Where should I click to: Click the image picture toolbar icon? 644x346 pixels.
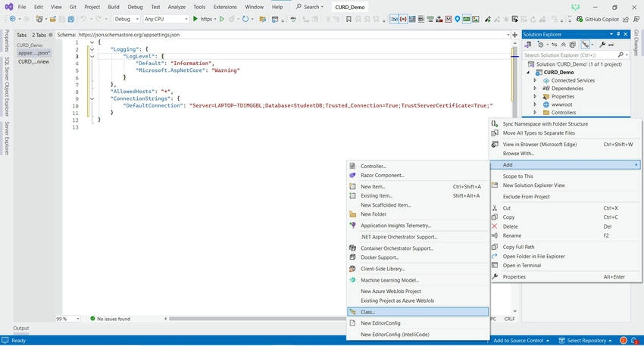(x=476, y=19)
